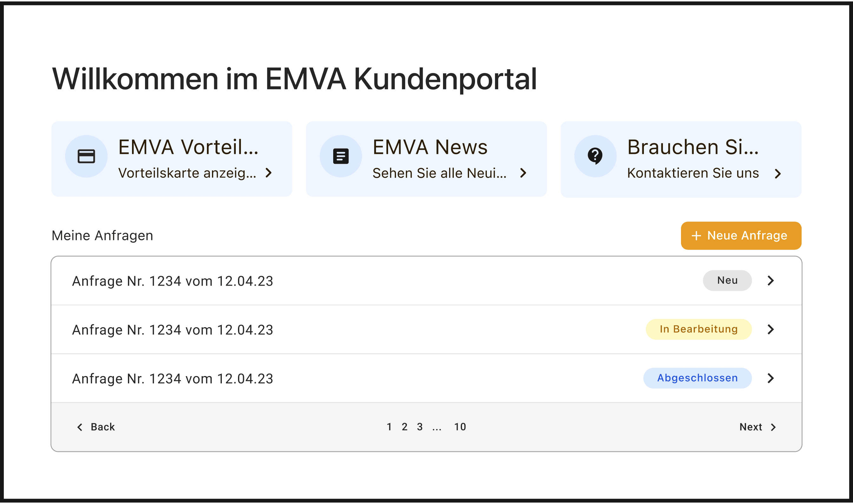Click the grey Neu status badge
This screenshot has width=853, height=504.
727,281
